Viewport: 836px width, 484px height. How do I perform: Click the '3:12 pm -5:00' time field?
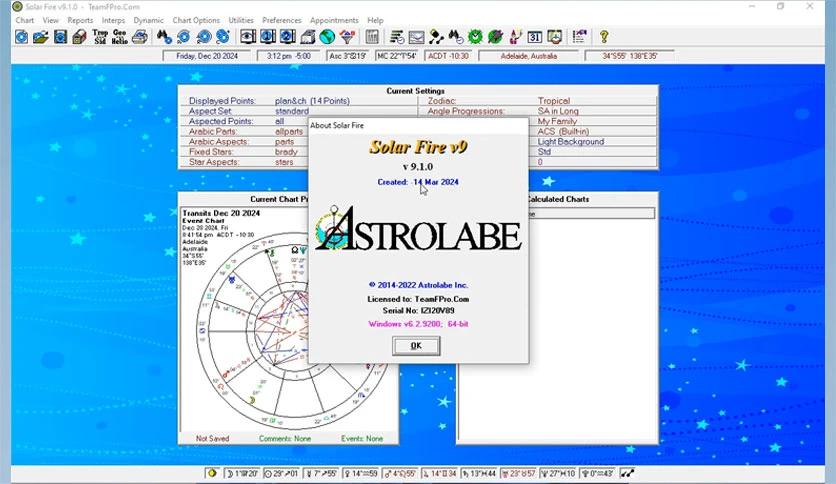pos(288,56)
